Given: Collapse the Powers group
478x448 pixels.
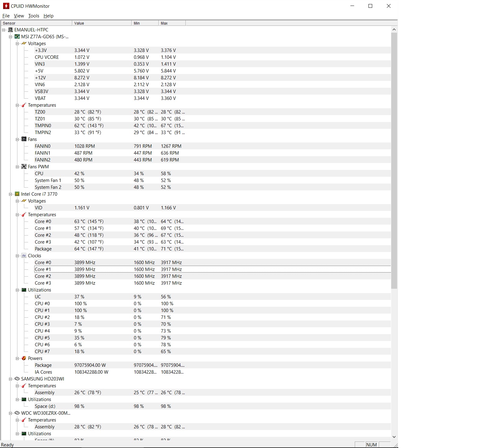Looking at the screenshot, I should tap(17, 358).
